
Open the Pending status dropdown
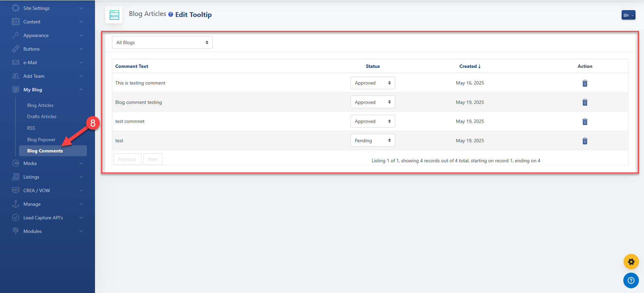(x=373, y=141)
